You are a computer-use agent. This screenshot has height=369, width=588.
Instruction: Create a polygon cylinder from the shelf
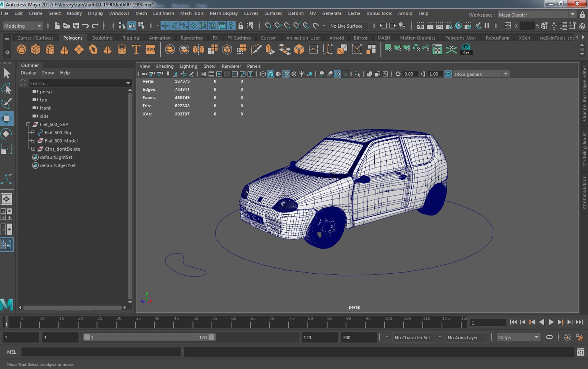tap(50, 50)
